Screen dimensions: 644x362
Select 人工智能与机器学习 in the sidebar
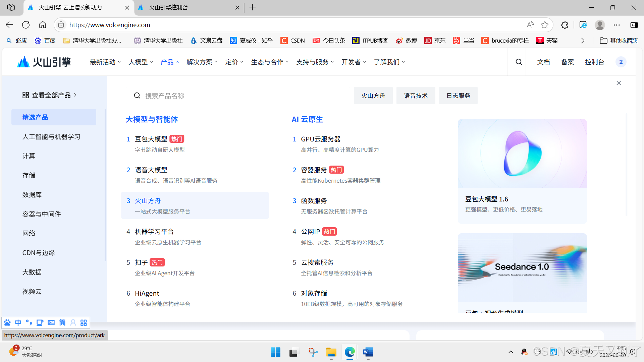[51, 137]
